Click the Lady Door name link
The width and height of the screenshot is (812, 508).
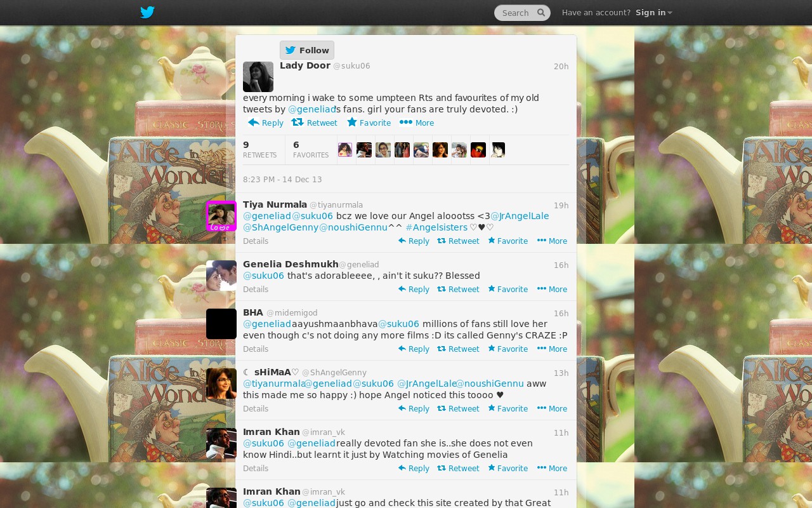pyautogui.click(x=305, y=65)
